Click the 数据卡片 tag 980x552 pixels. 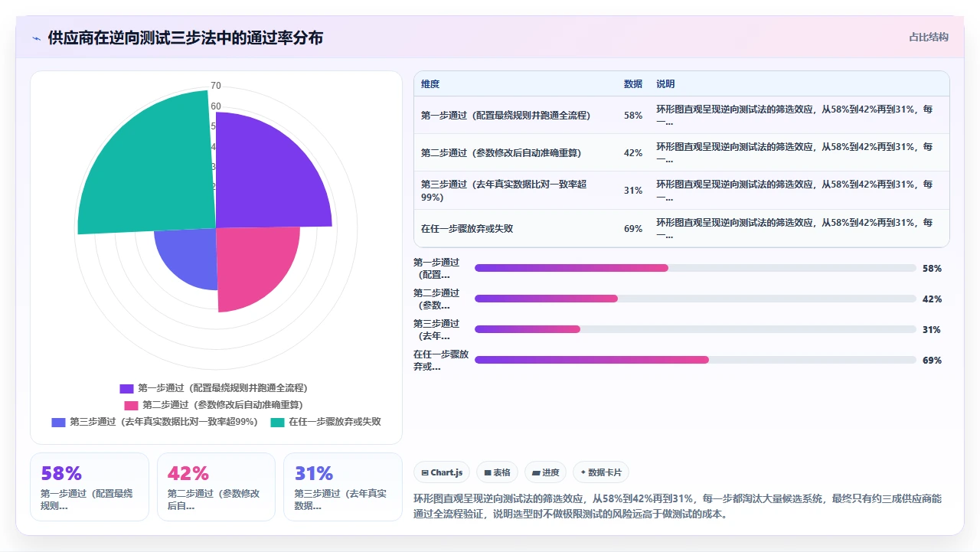[x=601, y=473]
